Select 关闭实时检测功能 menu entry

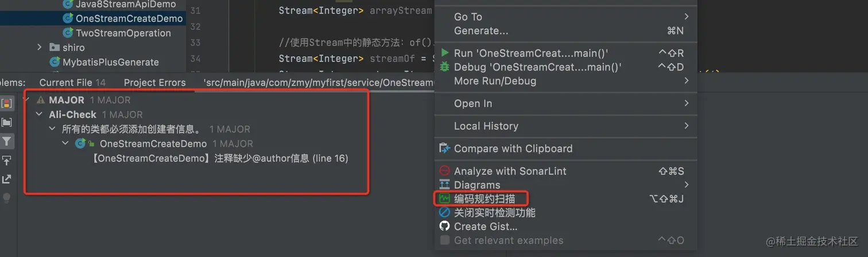tap(565, 212)
